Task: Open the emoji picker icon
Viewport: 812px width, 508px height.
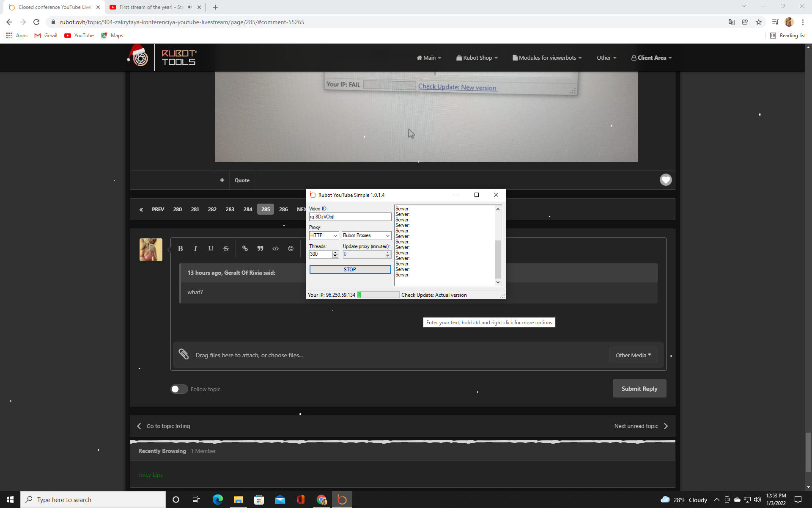Action: [291, 248]
